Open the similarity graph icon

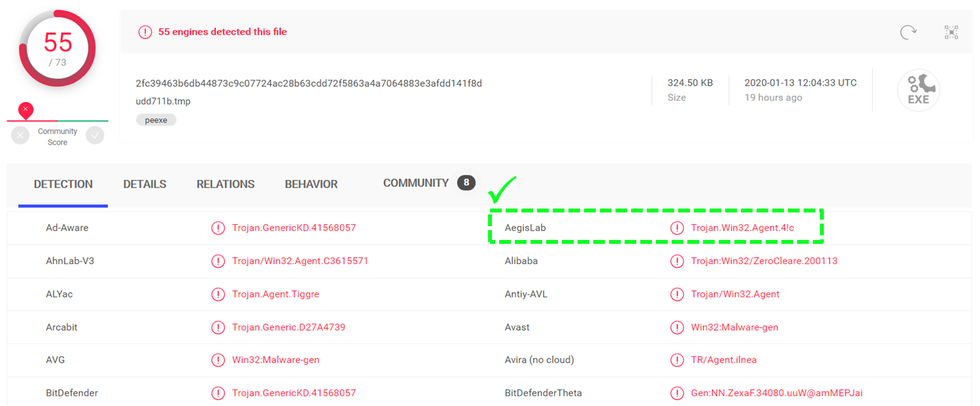point(951,32)
